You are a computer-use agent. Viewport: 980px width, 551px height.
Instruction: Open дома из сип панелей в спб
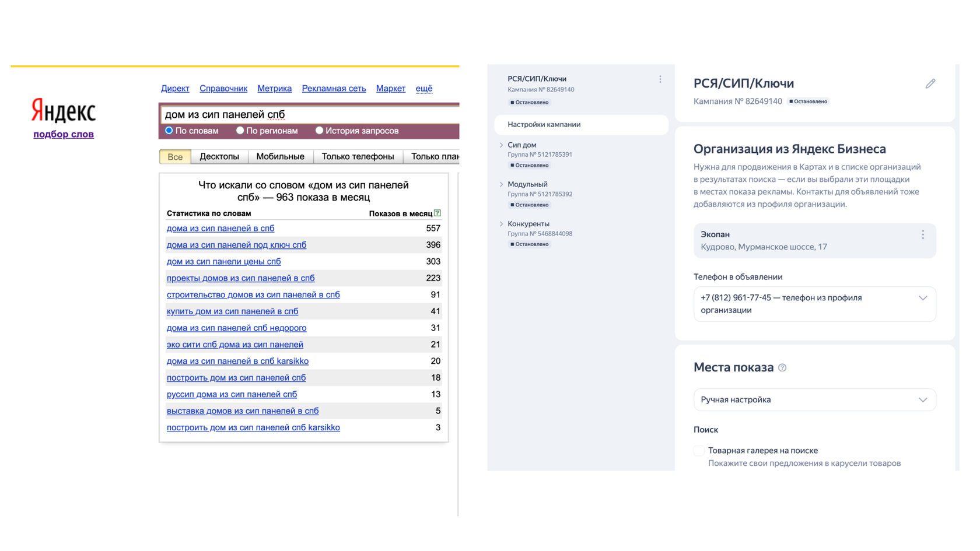(x=220, y=229)
